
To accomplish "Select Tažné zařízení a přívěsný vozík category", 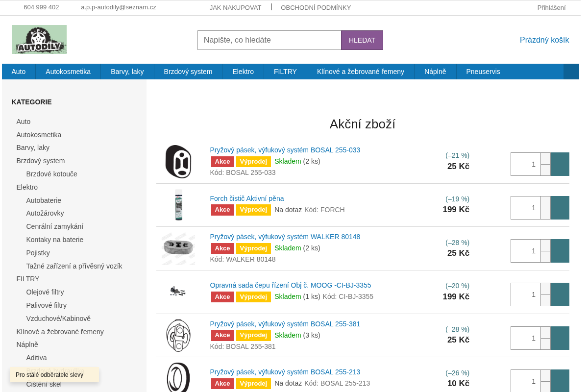I will (x=74, y=266).
